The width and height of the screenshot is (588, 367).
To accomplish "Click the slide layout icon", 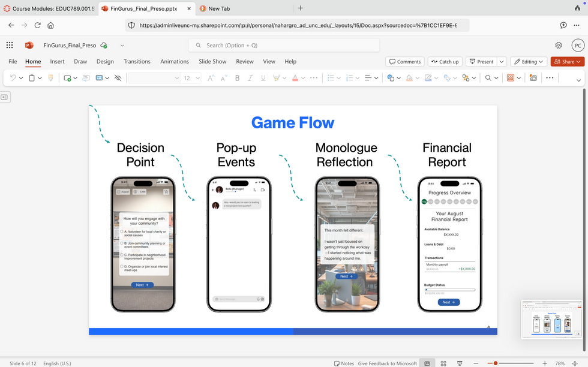I will [x=99, y=78].
